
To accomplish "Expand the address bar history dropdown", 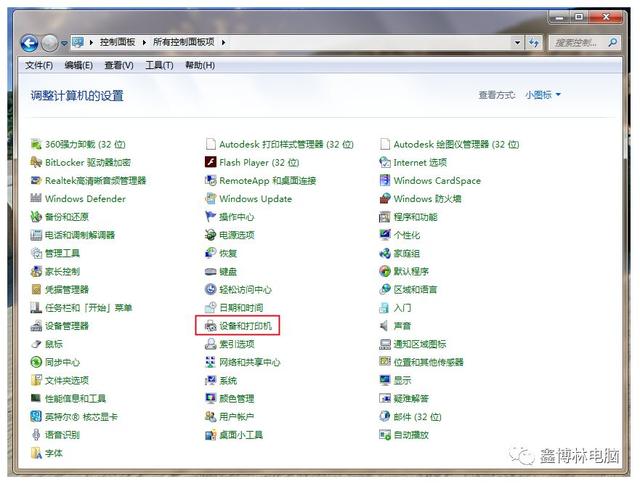I will [x=517, y=42].
